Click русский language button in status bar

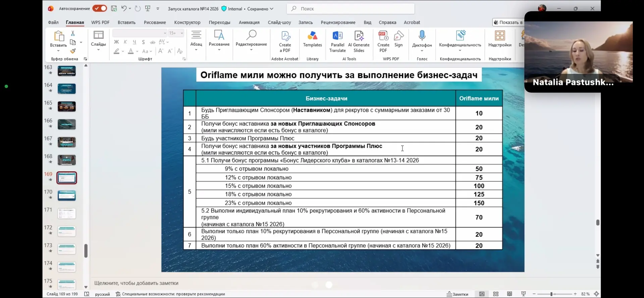pyautogui.click(x=102, y=294)
